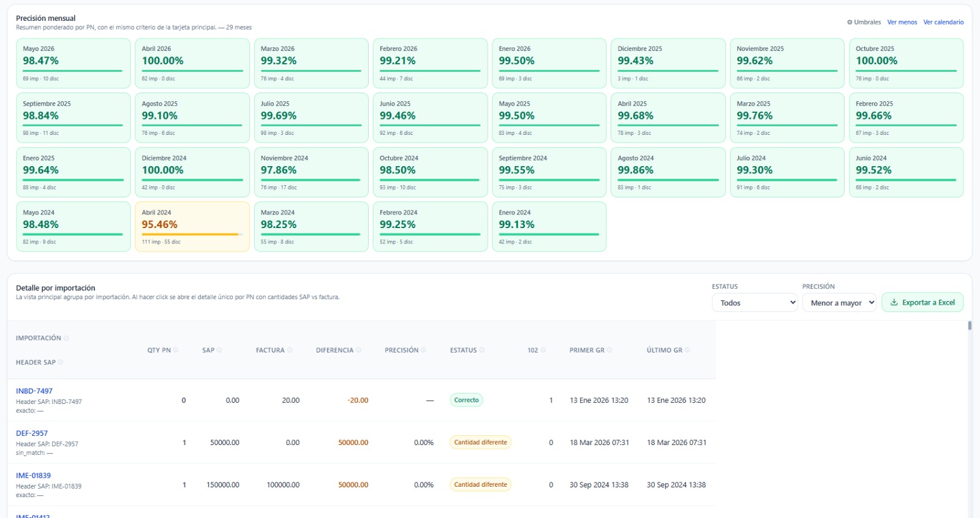Open the Febrero 2025 card

907,118
